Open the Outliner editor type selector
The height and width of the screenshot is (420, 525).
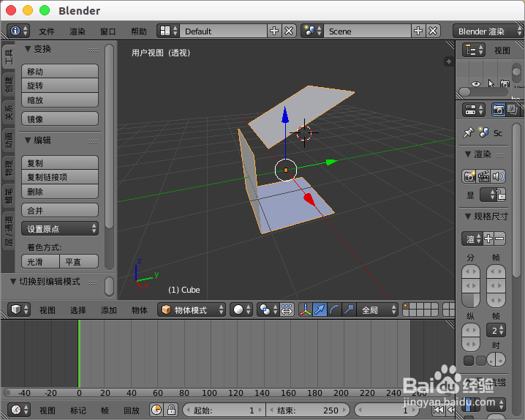[474, 50]
